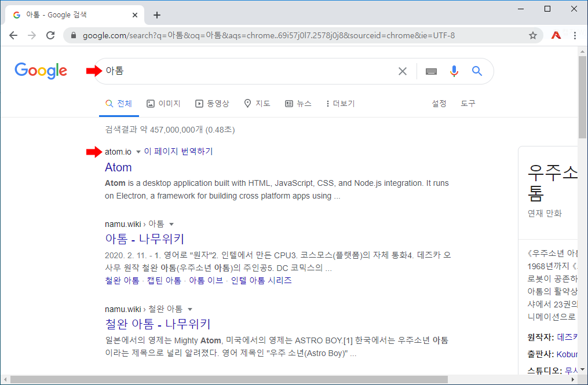Switch to the 지도 tab

pyautogui.click(x=257, y=104)
